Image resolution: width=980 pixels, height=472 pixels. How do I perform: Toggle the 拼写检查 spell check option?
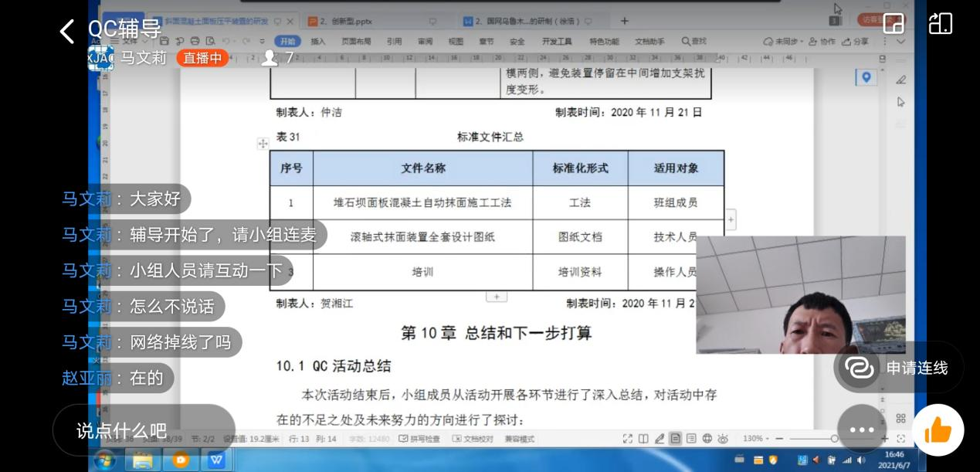pos(419,439)
